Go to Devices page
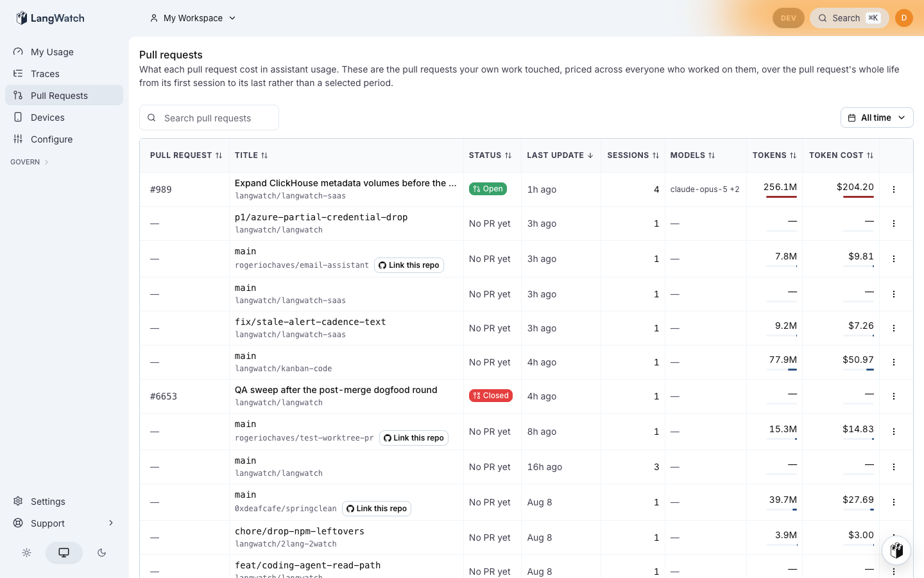Image resolution: width=924 pixels, height=578 pixels. point(64,118)
